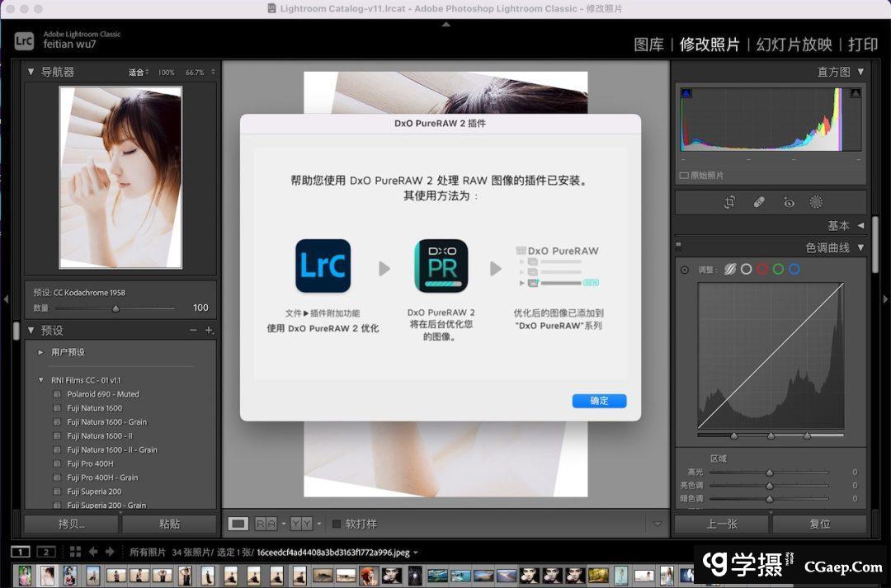Expand the 基本 panel
The image size is (891, 588).
(860, 225)
